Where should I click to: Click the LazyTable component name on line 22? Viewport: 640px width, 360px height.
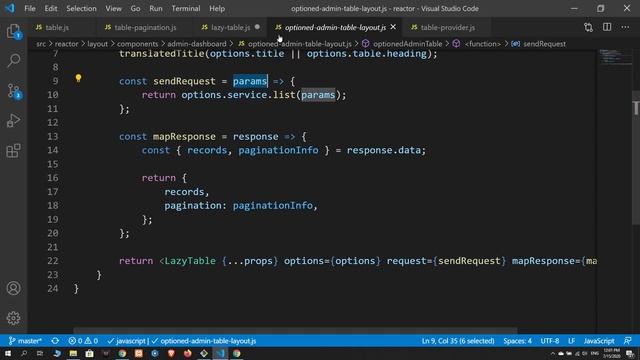190,261
